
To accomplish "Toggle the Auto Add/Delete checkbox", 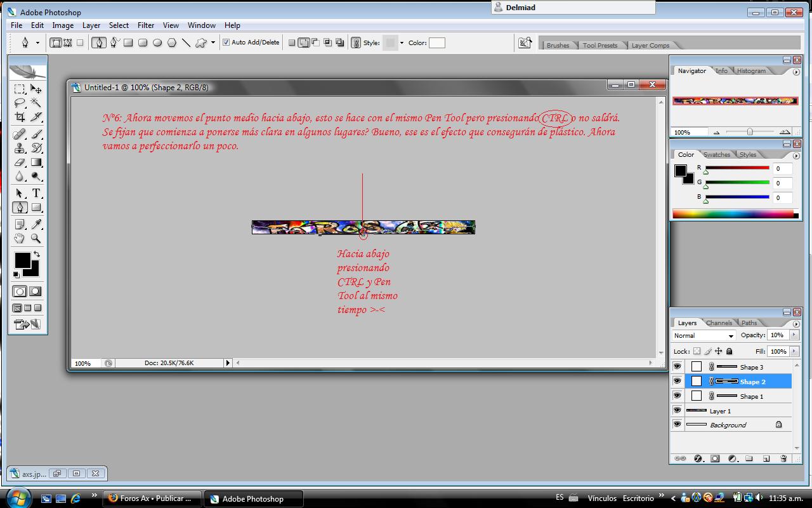I will (x=226, y=43).
